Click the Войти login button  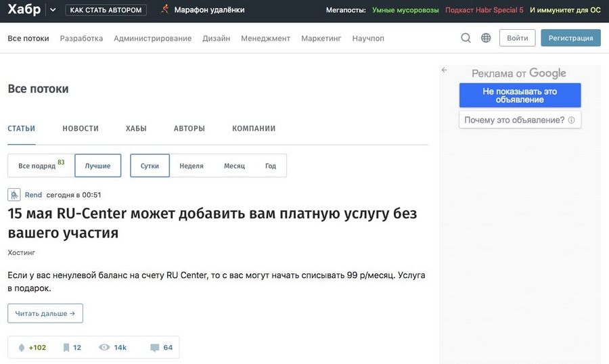click(x=518, y=38)
